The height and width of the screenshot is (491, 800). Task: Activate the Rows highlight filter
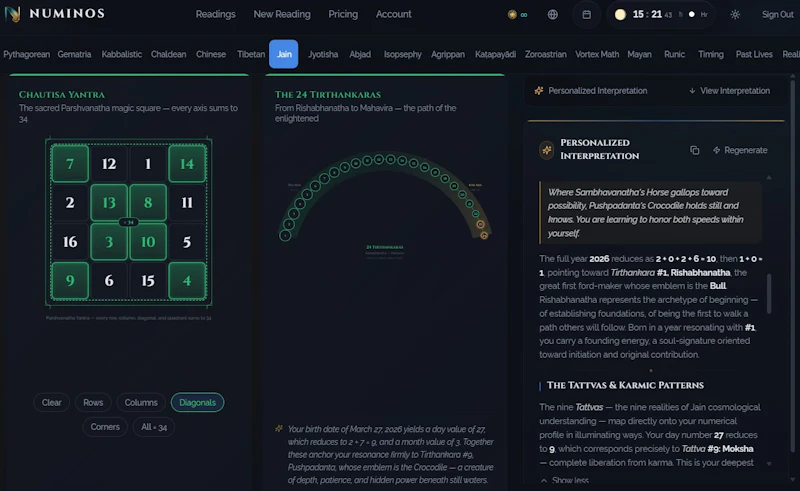pyautogui.click(x=93, y=403)
